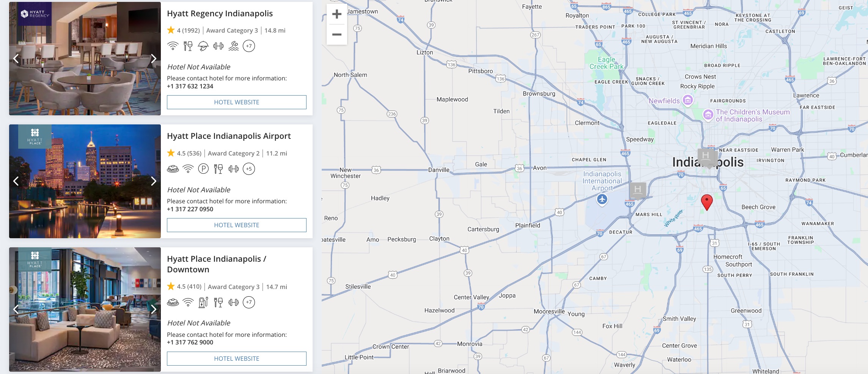The width and height of the screenshot is (868, 374).
Task: Select the WiFi amenity icon for Hyatt Regency Indianapolis
Action: point(173,46)
